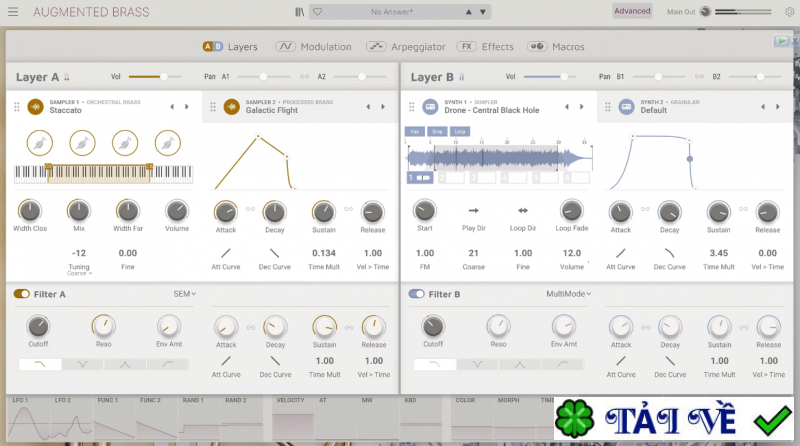Click the 'No Answer*' preset name
This screenshot has width=800, height=446.
(x=392, y=12)
